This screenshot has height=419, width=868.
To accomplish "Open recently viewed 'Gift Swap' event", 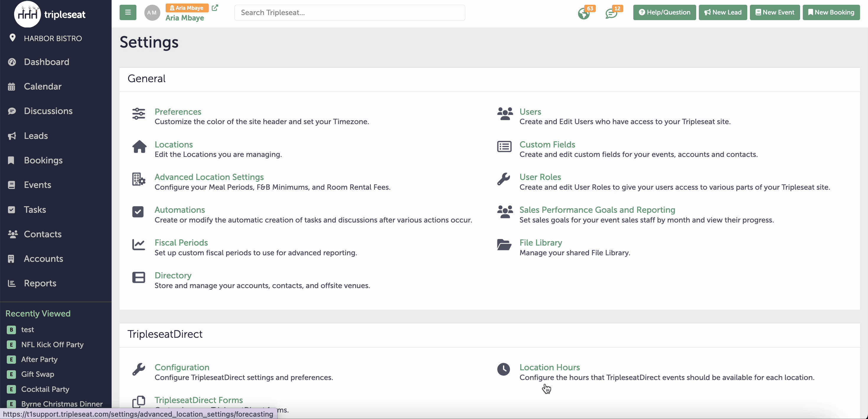I will 37,374.
